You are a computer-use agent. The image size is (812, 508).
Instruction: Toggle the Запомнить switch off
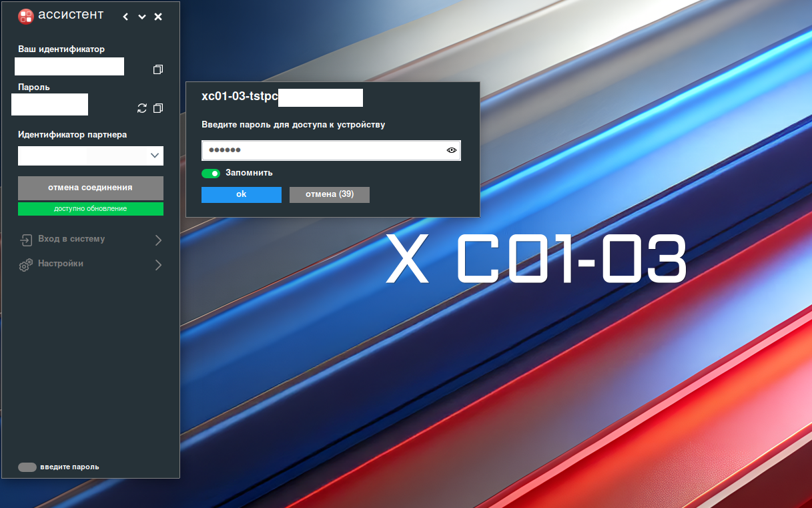tap(211, 174)
